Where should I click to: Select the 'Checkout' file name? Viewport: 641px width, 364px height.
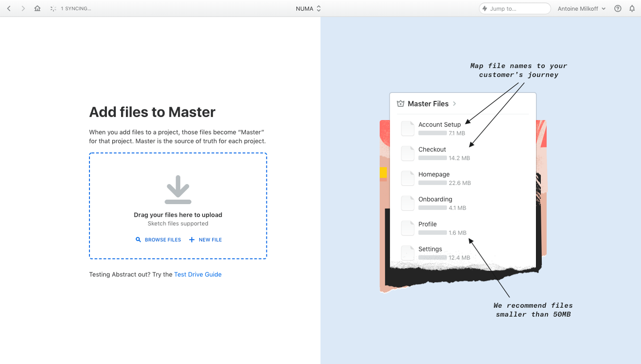[432, 150]
